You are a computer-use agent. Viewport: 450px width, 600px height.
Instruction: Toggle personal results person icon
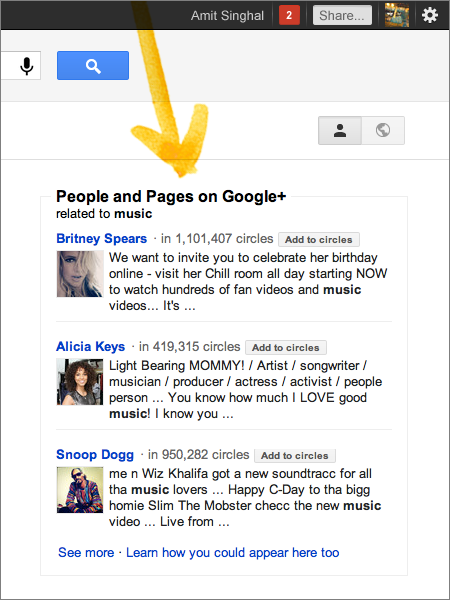[340, 130]
